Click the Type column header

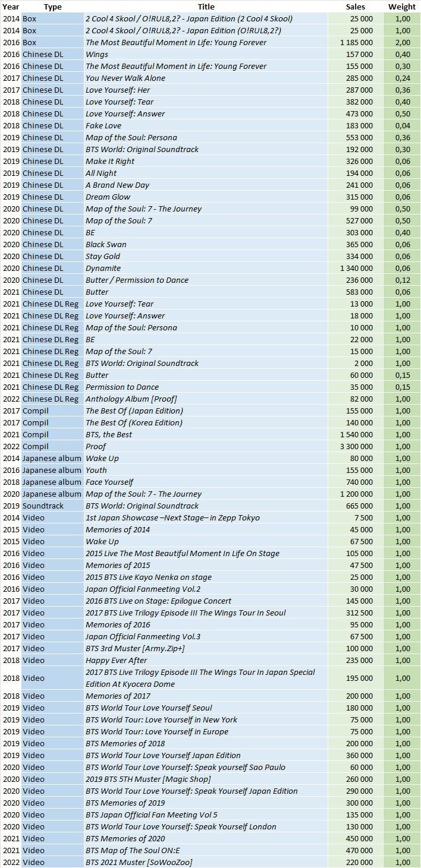point(53,7)
